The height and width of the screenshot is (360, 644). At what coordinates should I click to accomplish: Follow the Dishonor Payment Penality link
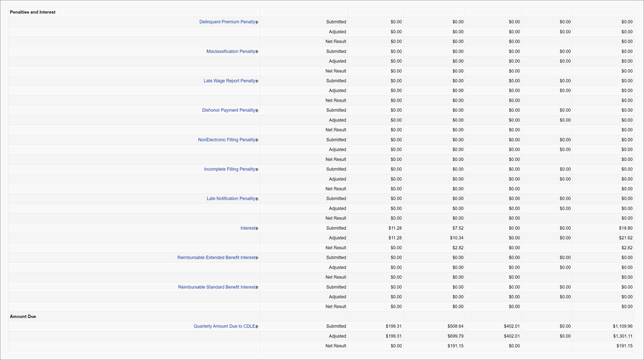click(228, 110)
